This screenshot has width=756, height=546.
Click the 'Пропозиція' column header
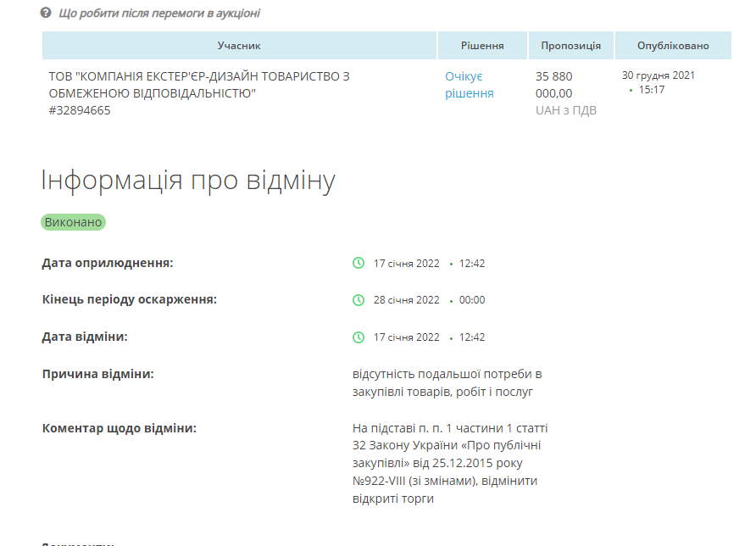coord(571,46)
